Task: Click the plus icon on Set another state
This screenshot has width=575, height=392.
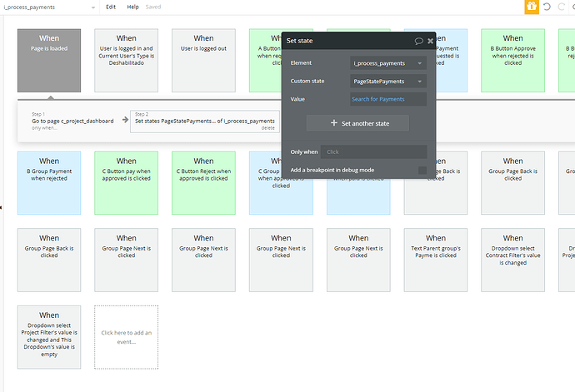Action: click(x=333, y=122)
